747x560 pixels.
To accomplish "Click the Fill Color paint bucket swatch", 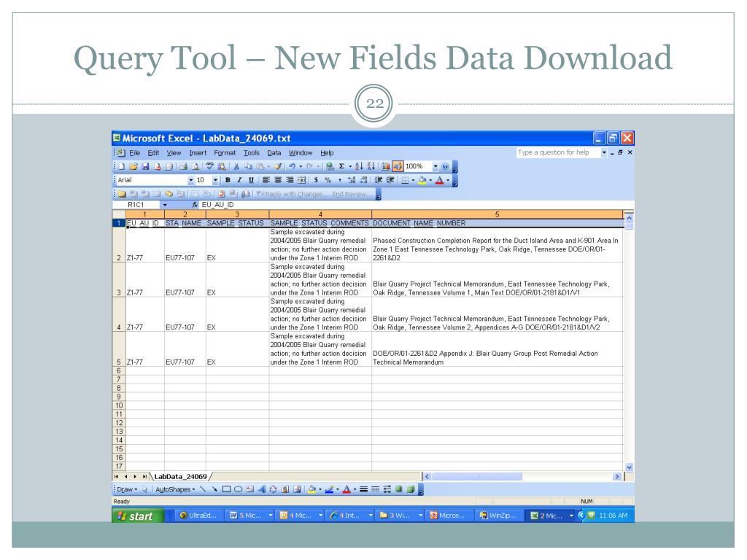I will 422,180.
